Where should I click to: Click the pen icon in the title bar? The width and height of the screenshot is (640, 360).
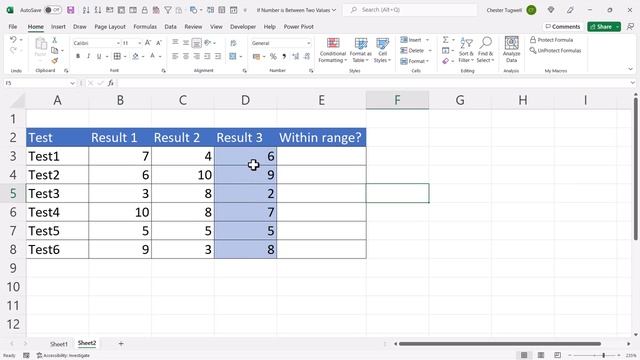point(570,10)
